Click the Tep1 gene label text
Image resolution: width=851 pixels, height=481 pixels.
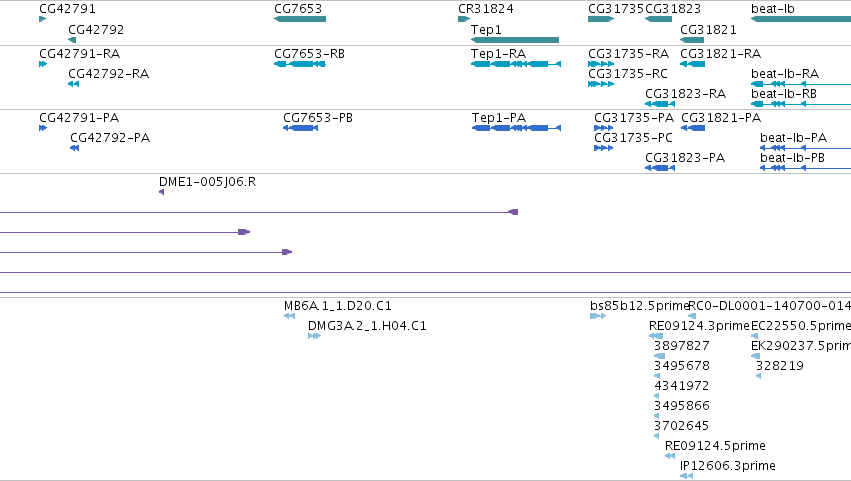(486, 30)
